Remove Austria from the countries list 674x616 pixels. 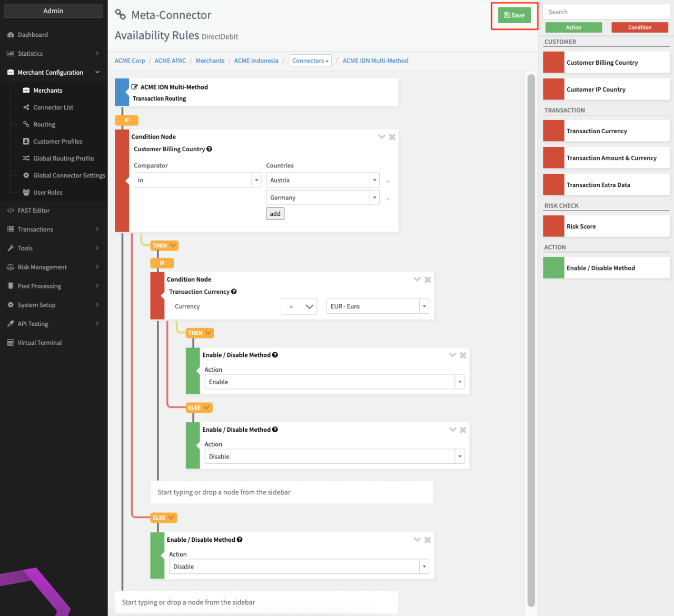tap(388, 181)
